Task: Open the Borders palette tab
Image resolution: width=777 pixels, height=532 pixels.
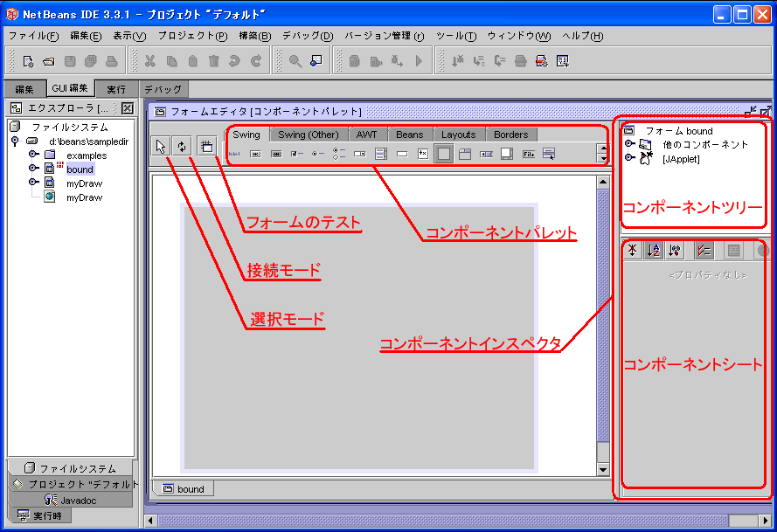Action: (x=511, y=135)
